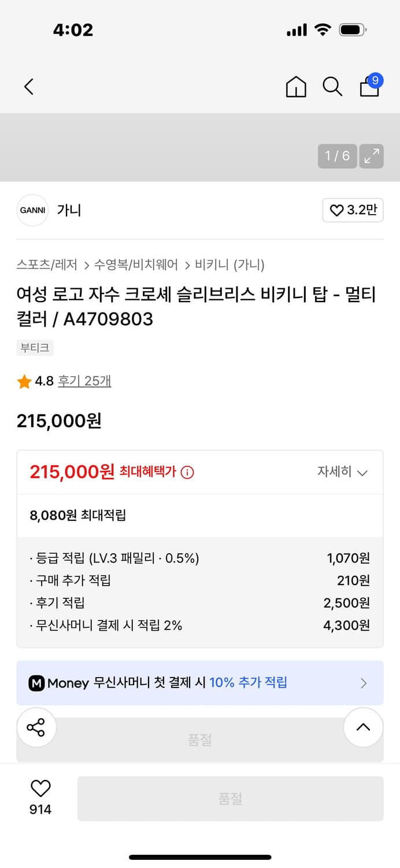Tap the Musinsa Money M icon
The width and height of the screenshot is (400, 868).
pos(37,683)
